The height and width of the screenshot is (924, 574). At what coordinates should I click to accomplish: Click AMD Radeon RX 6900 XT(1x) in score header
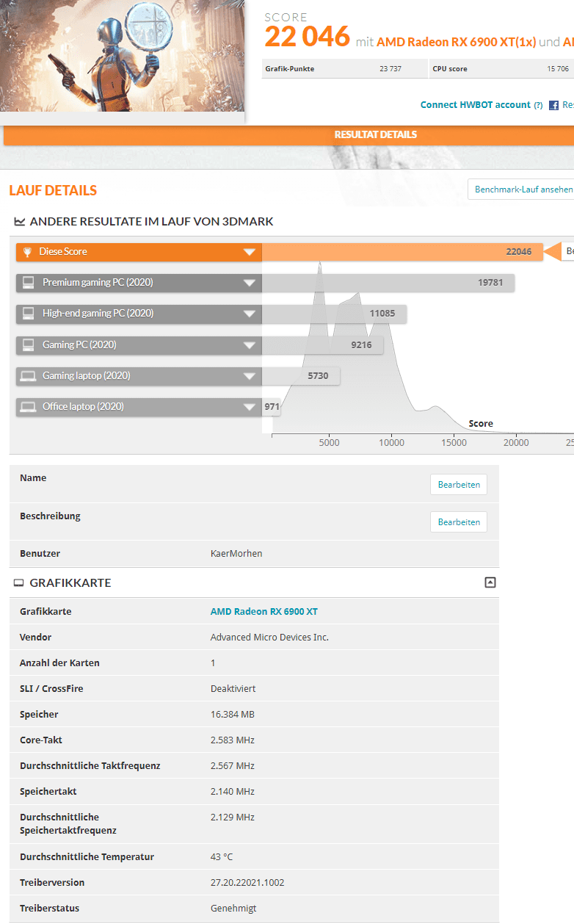(456, 42)
